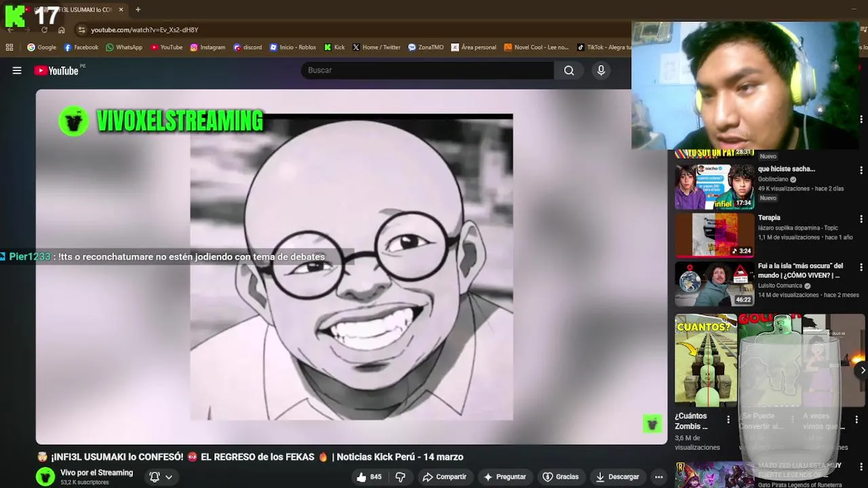Open the Kick bookmark
Viewport: 868px width, 488px height.
(334, 47)
